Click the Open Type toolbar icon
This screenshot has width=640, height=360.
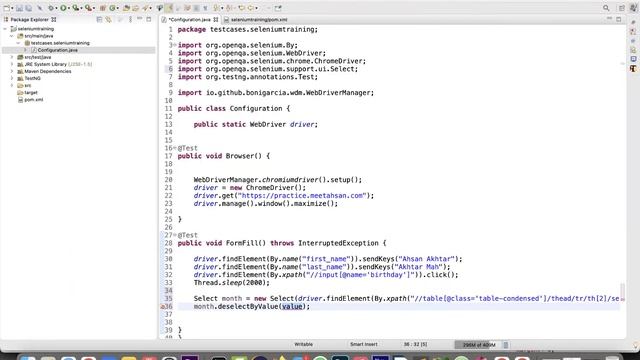[127, 8]
